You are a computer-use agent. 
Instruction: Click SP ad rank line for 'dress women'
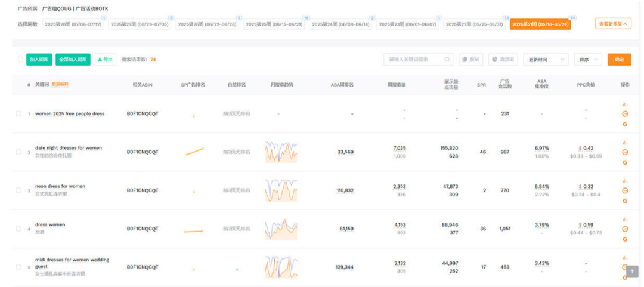tap(194, 232)
